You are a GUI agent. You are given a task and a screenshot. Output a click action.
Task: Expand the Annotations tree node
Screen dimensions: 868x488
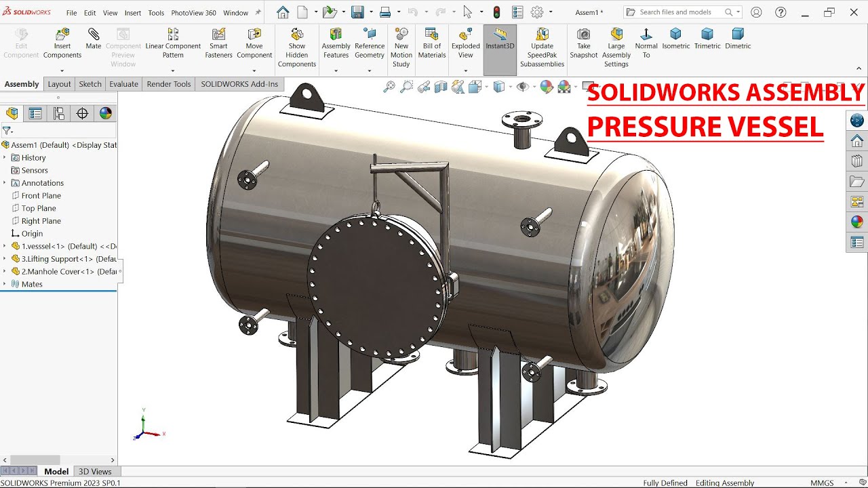coord(5,183)
